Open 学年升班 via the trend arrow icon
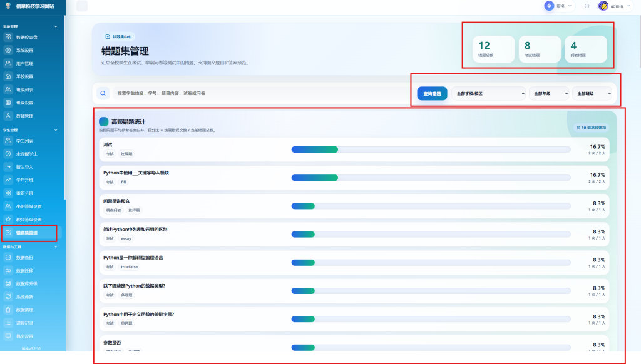Image resolution: width=641 pixels, height=364 pixels. [8, 179]
